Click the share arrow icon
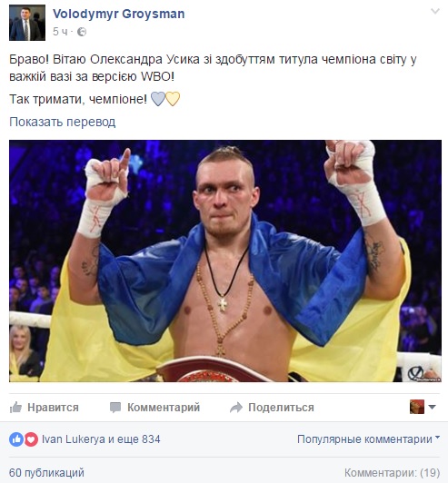Screen dimensions: 448x483 [236, 408]
